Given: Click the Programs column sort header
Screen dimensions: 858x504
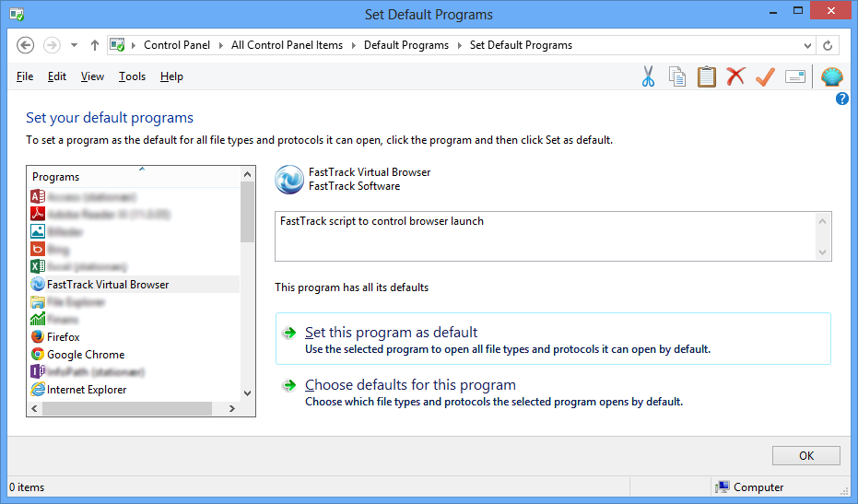Looking at the screenshot, I should pos(134,177).
